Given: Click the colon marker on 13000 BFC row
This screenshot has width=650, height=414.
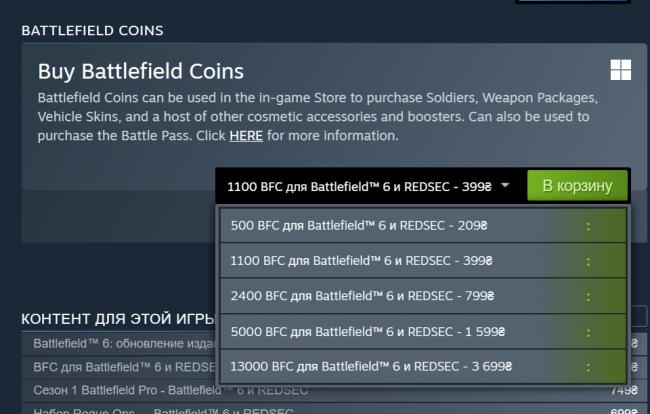Looking at the screenshot, I should click(x=588, y=364).
